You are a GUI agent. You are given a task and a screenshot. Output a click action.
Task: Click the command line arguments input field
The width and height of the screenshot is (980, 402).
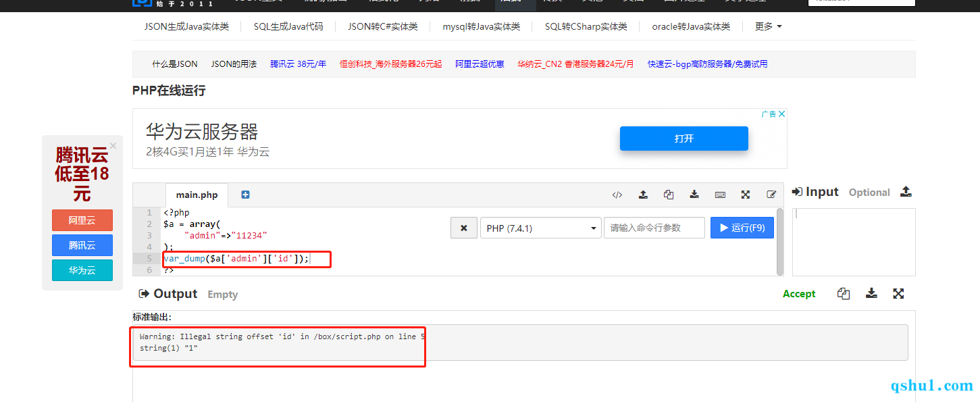coord(654,228)
